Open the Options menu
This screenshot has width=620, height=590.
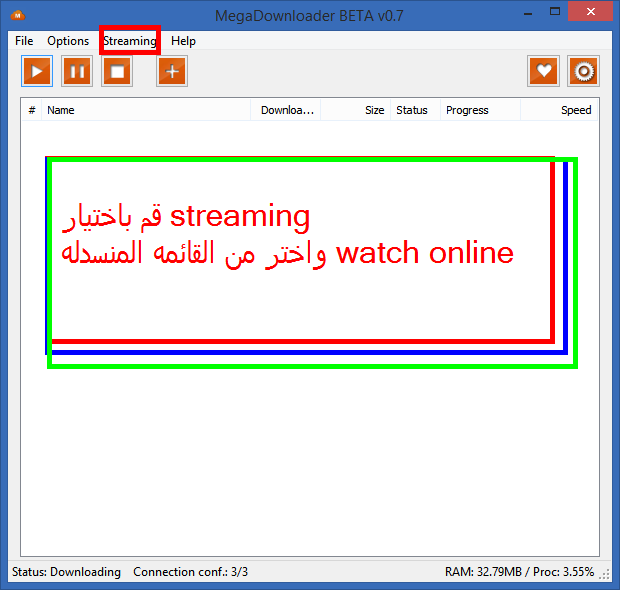(68, 41)
